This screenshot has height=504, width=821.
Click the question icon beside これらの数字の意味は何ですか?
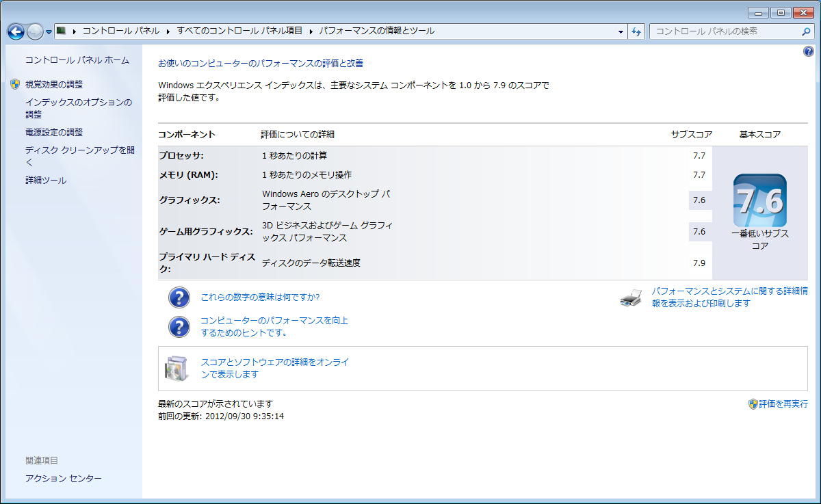pyautogui.click(x=179, y=297)
